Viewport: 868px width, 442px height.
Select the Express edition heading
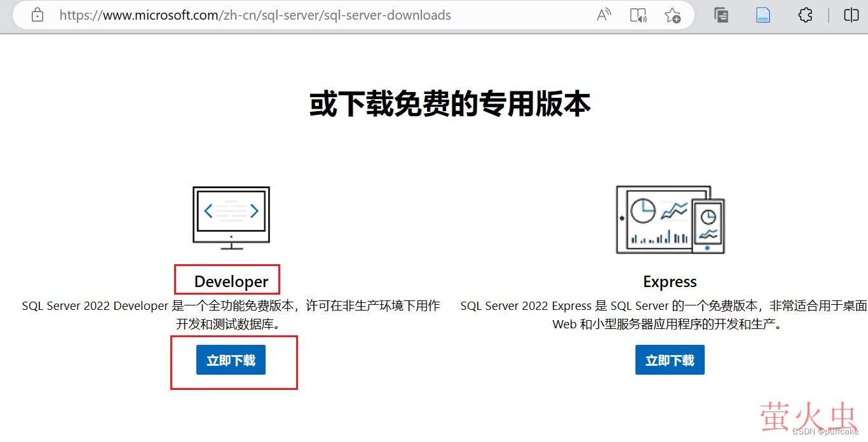[x=670, y=281]
